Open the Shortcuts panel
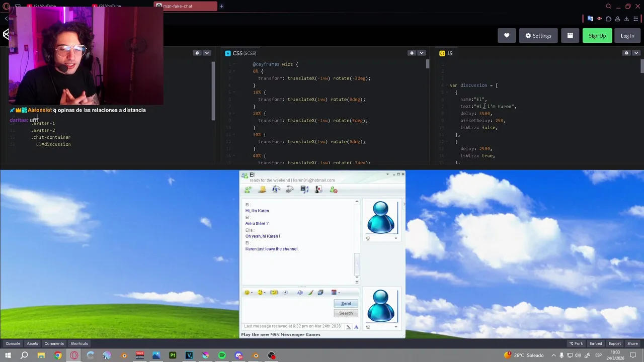Image resolution: width=644 pixels, height=362 pixels. tap(79, 343)
